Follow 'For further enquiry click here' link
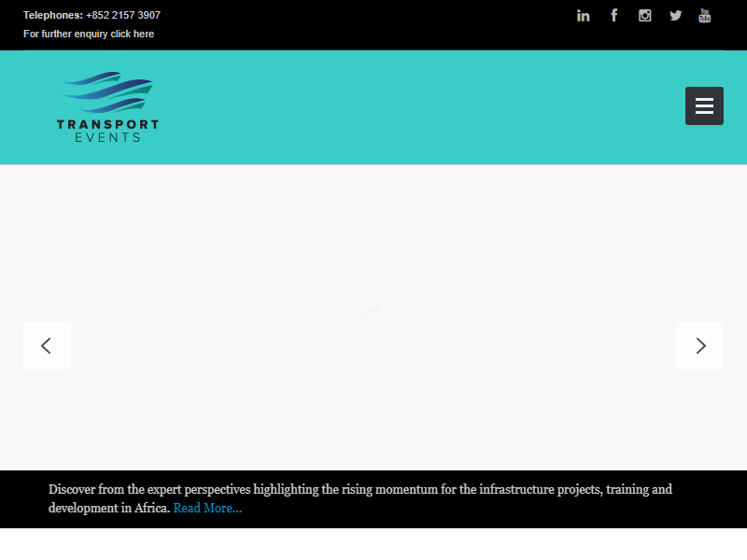 click(89, 34)
